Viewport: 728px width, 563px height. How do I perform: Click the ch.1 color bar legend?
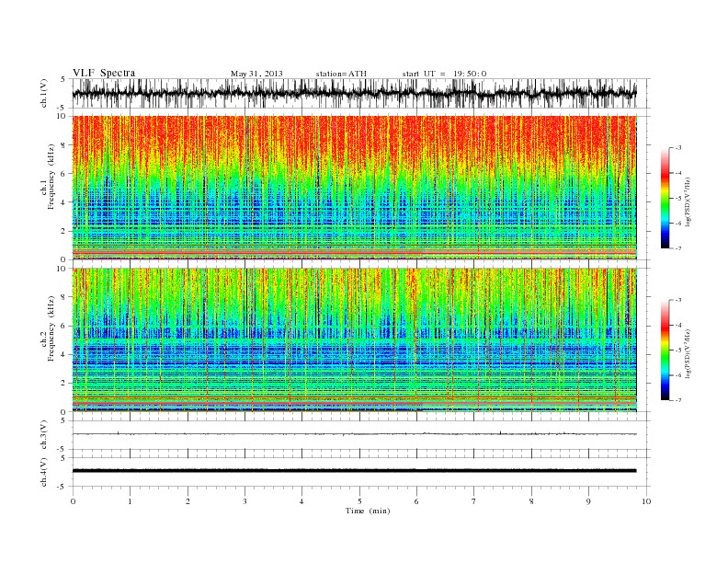point(665,199)
